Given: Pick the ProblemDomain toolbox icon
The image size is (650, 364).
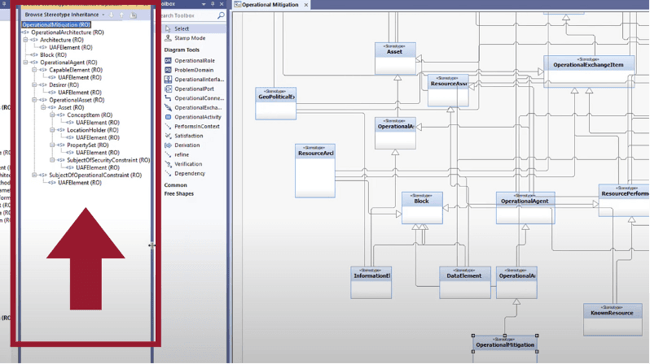Looking at the screenshot, I should click(168, 70).
